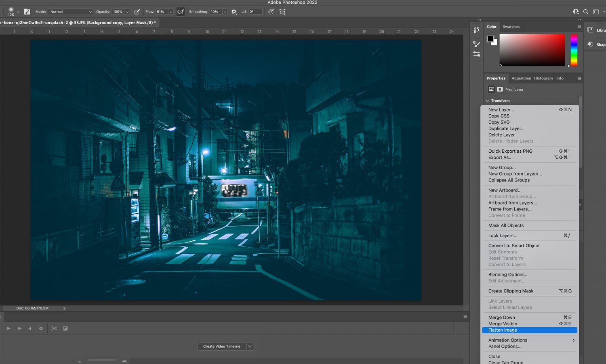Choose Flatten Image in the menu

(x=530, y=330)
